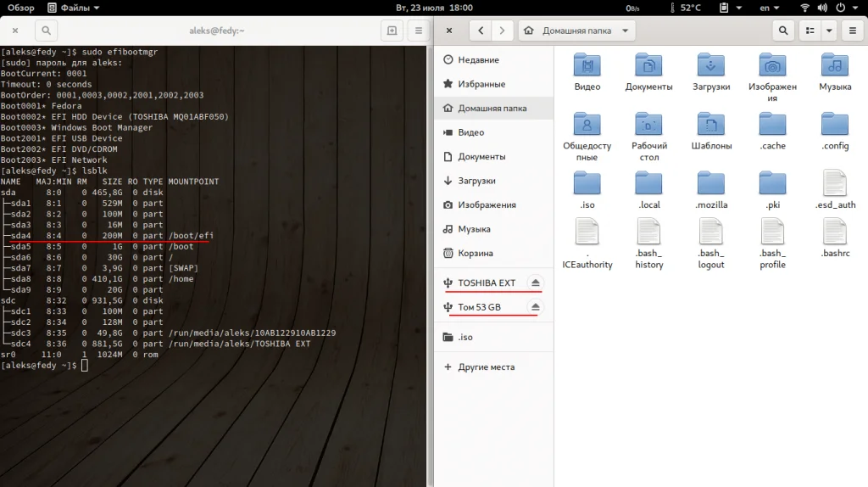Open the en keyboard layout dropdown
This screenshot has width=868, height=487.
pos(769,8)
